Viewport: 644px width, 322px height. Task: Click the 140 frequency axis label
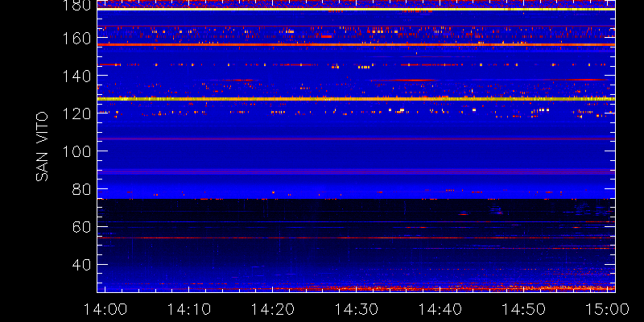(x=76, y=76)
